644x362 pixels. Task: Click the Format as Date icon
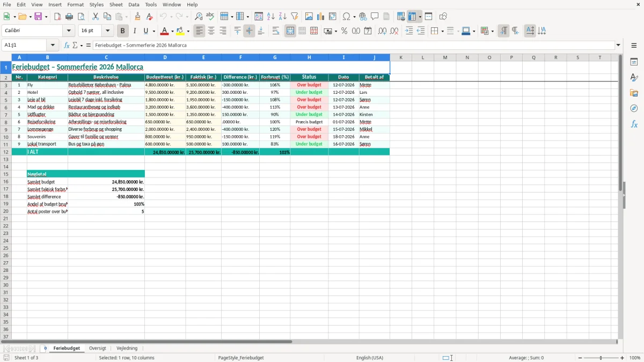click(368, 31)
